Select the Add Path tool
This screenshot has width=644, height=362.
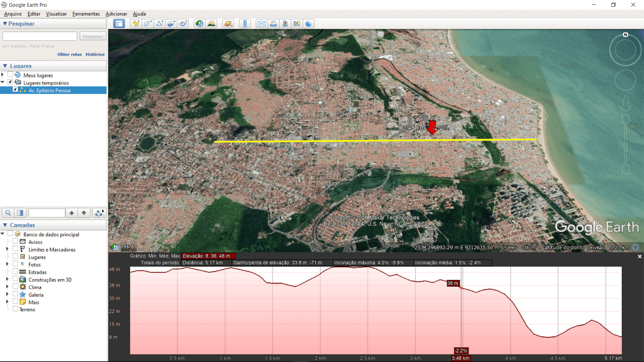click(x=160, y=23)
